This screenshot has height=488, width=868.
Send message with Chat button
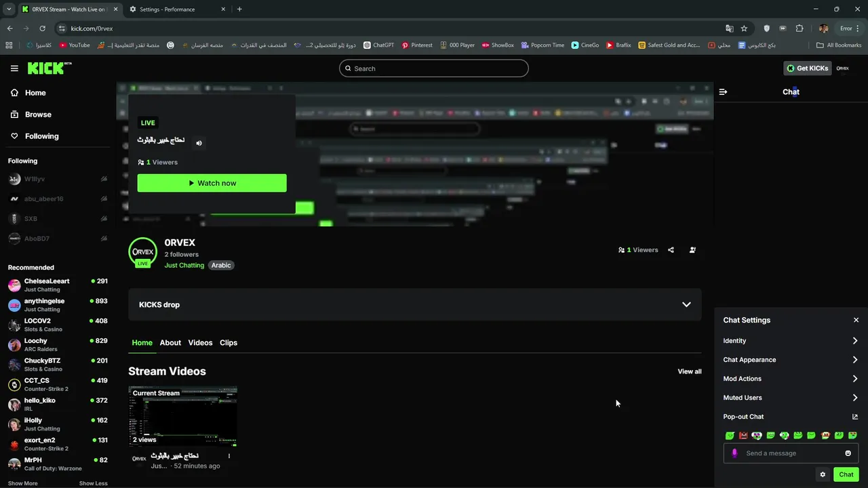coord(846,474)
